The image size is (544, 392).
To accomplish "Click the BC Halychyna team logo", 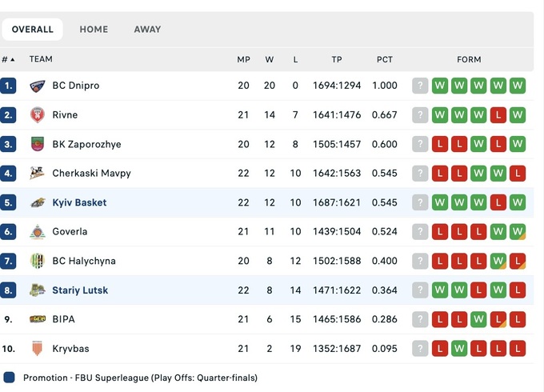I will click(x=38, y=261).
